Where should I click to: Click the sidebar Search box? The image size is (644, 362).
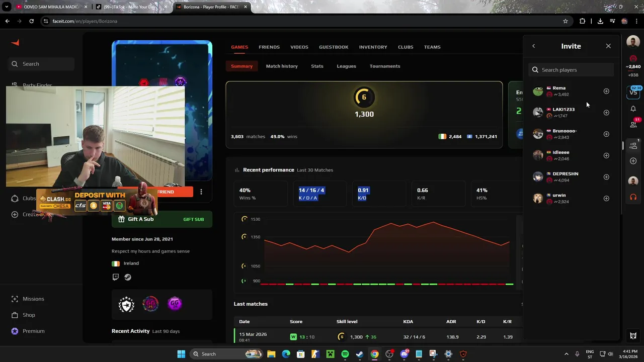[41, 64]
